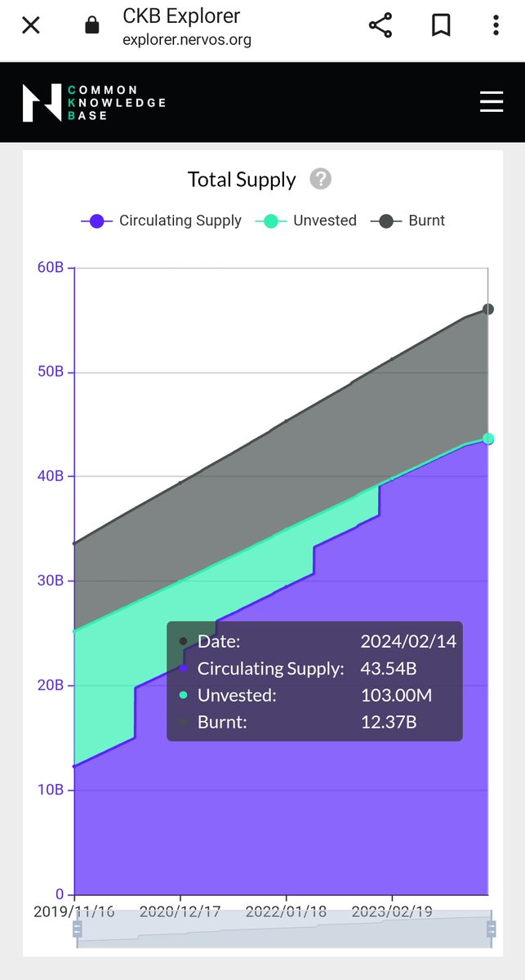Grab the left zoom slider handle
Image resolution: width=525 pixels, height=980 pixels.
[78, 929]
